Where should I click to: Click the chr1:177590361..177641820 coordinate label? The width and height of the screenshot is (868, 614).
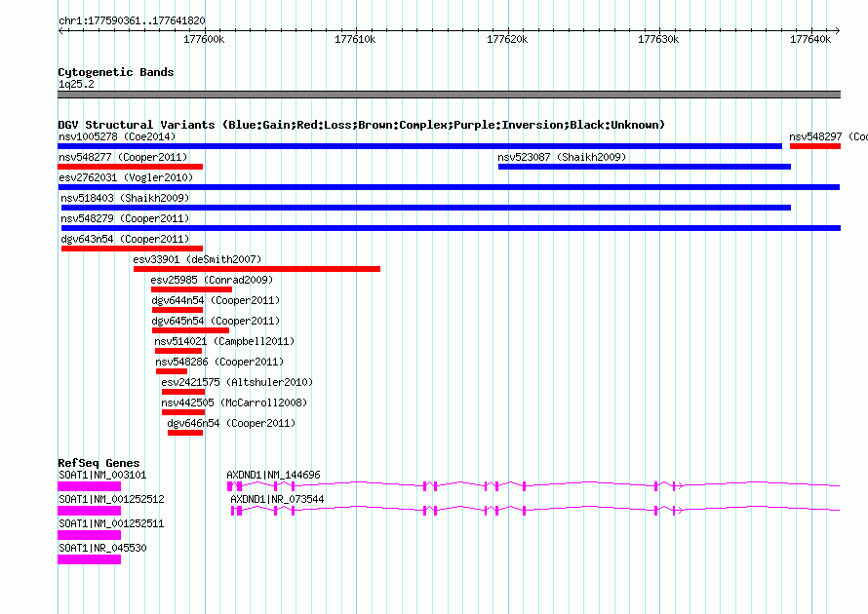(x=132, y=20)
